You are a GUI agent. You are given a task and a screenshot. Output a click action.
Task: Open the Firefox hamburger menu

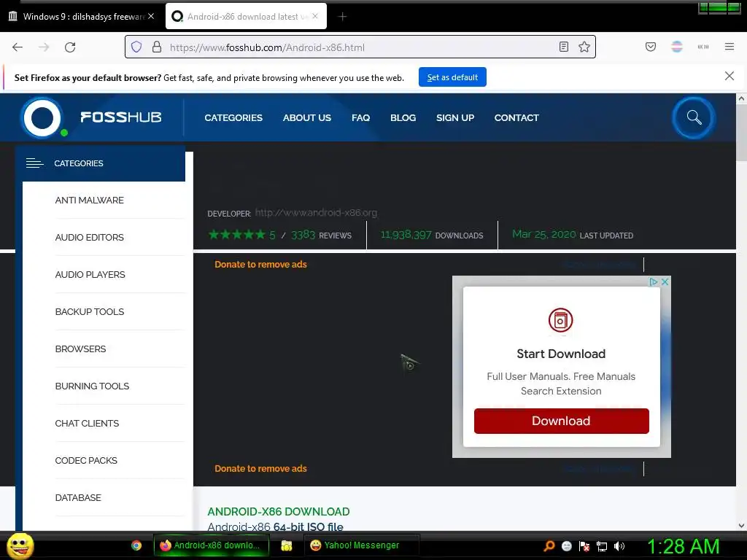[x=729, y=47]
